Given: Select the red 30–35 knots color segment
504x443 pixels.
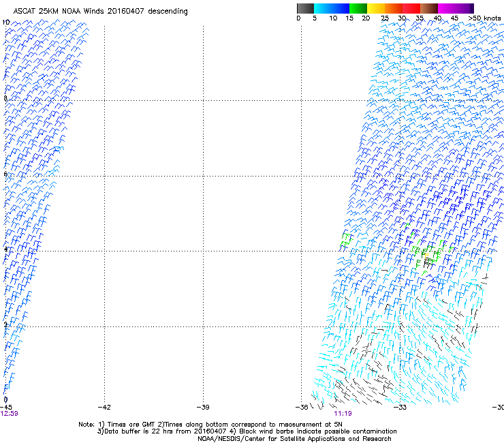Looking at the screenshot, I should (411, 8).
